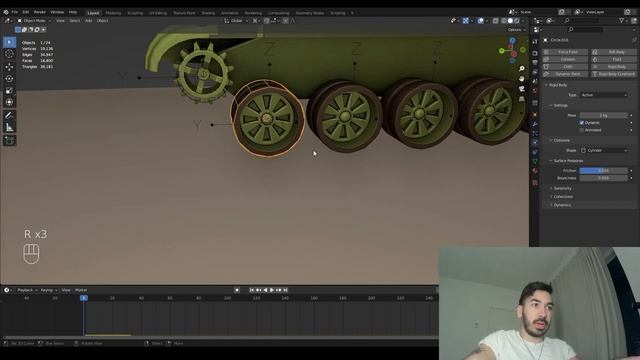Open collision Shape Cylinder dropdown
640x360 pixels.
point(604,150)
